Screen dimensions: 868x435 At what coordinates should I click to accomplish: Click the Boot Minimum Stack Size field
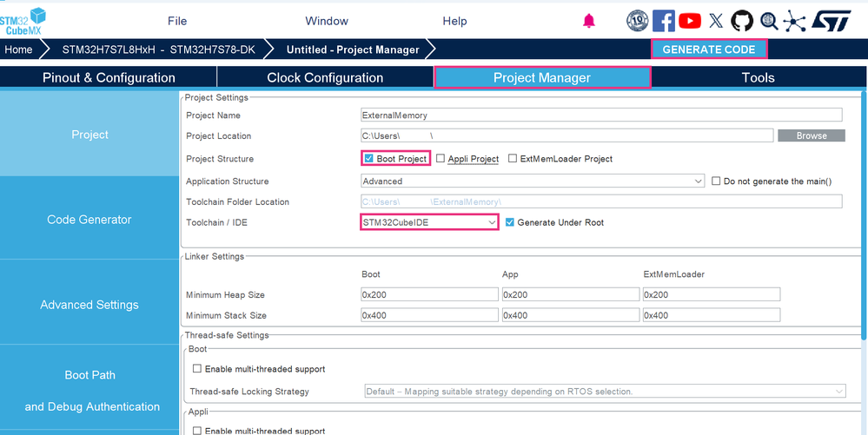(x=429, y=315)
